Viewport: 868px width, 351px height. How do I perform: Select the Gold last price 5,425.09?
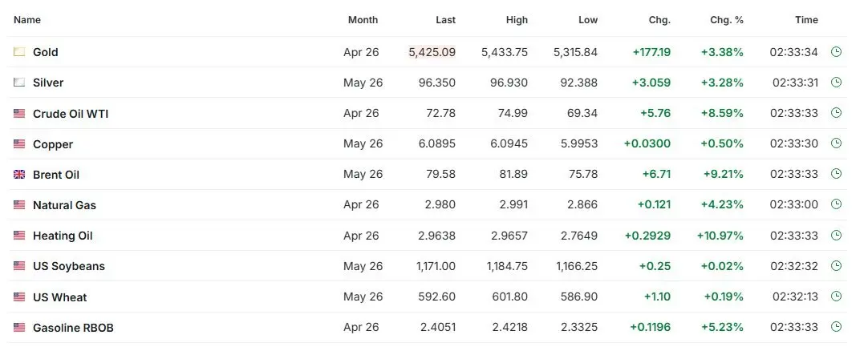[x=432, y=52]
